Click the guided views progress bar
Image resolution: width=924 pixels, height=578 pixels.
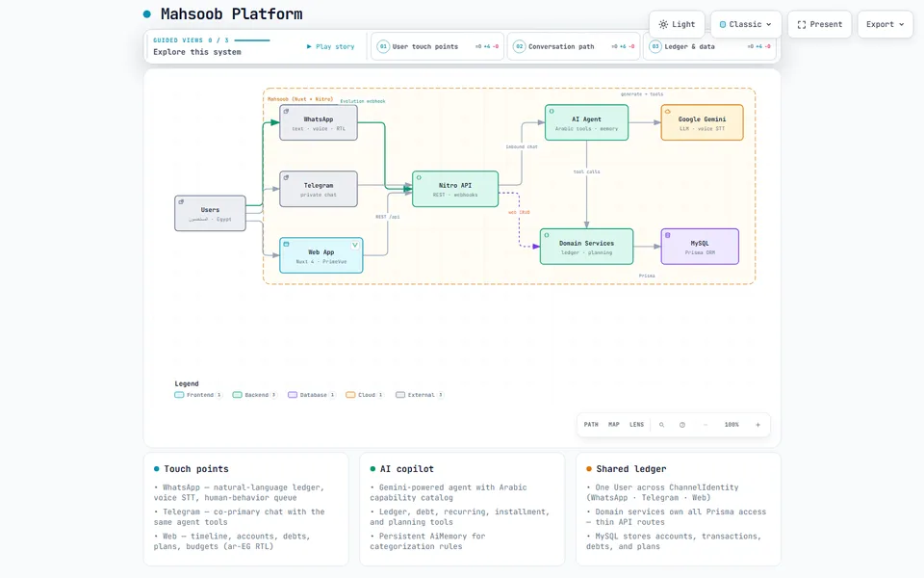point(252,40)
